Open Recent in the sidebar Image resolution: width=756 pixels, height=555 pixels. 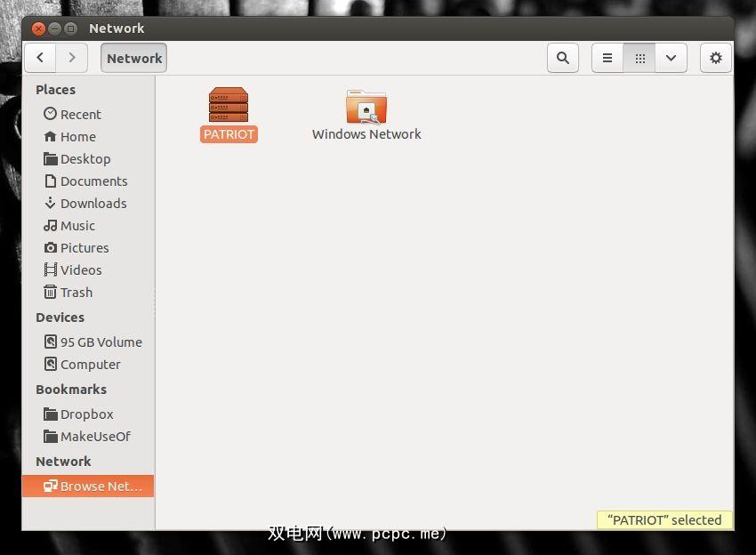point(88,114)
